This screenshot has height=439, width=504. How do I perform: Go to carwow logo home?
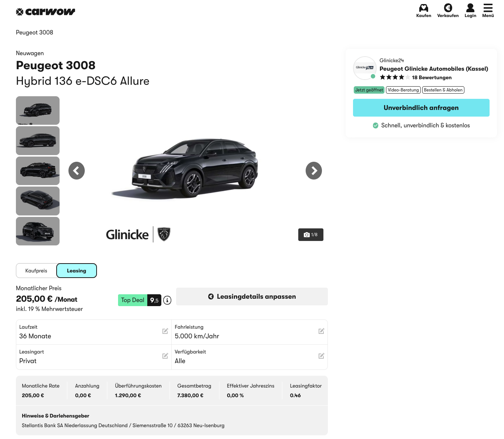(46, 12)
